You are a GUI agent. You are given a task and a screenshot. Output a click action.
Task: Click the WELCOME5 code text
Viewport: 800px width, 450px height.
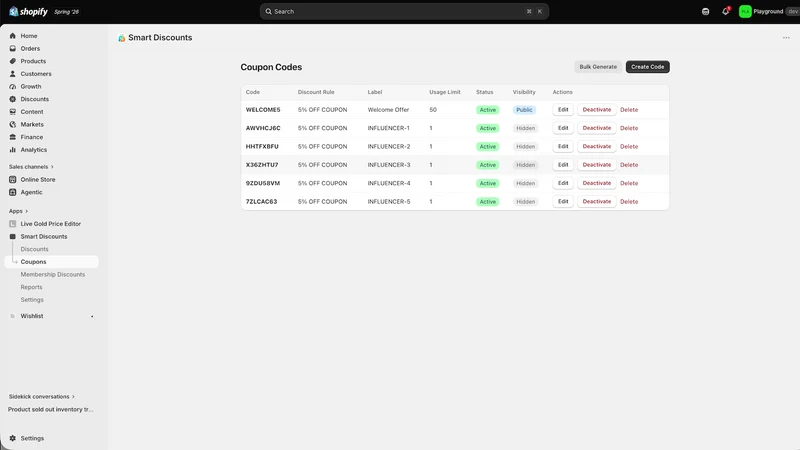tap(263, 110)
